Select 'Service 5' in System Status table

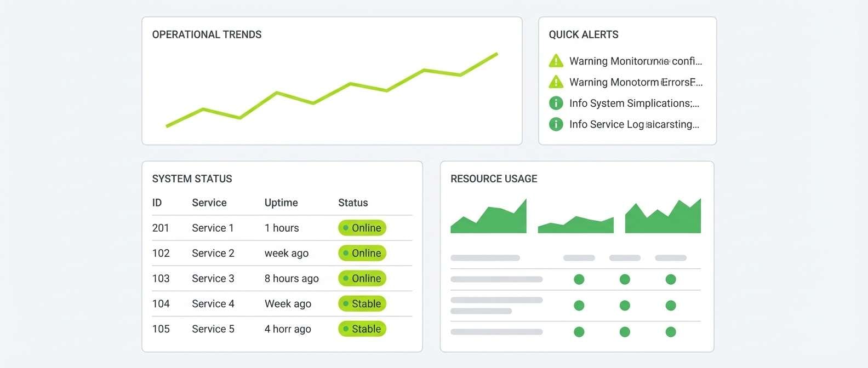click(x=213, y=329)
